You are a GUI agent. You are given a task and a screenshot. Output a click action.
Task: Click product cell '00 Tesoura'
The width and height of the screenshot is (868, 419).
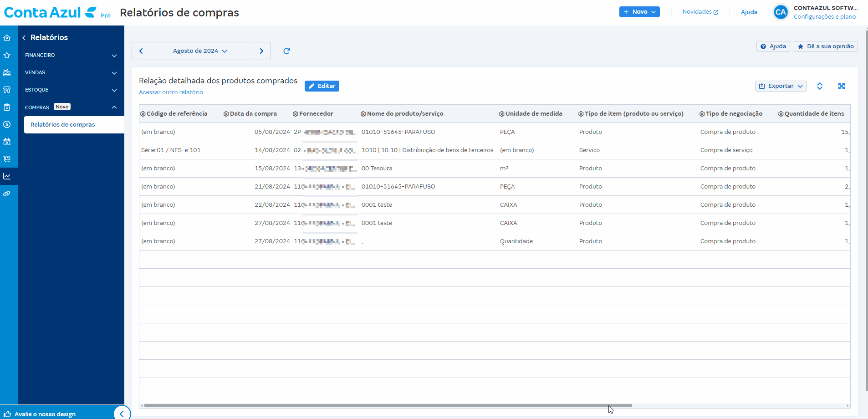coord(377,169)
